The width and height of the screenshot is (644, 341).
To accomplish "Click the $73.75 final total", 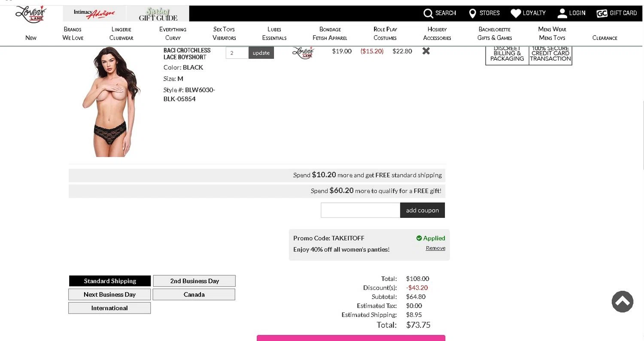I will (x=418, y=325).
